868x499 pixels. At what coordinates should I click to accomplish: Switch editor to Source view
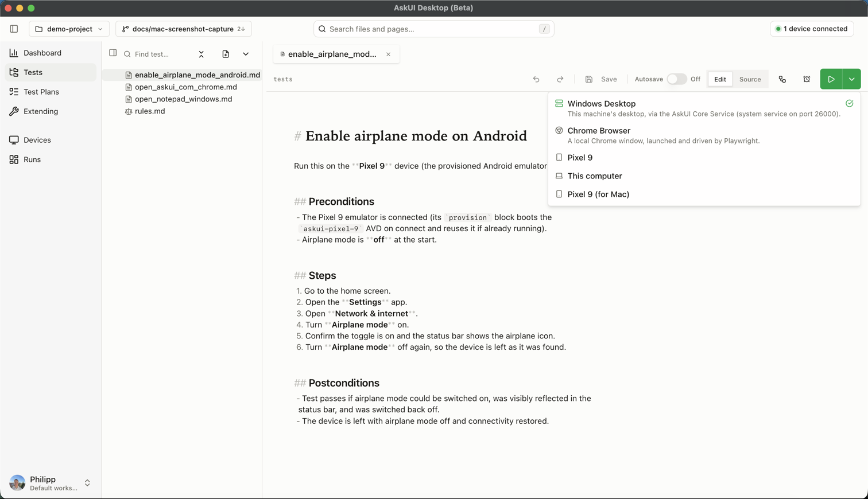tap(750, 79)
